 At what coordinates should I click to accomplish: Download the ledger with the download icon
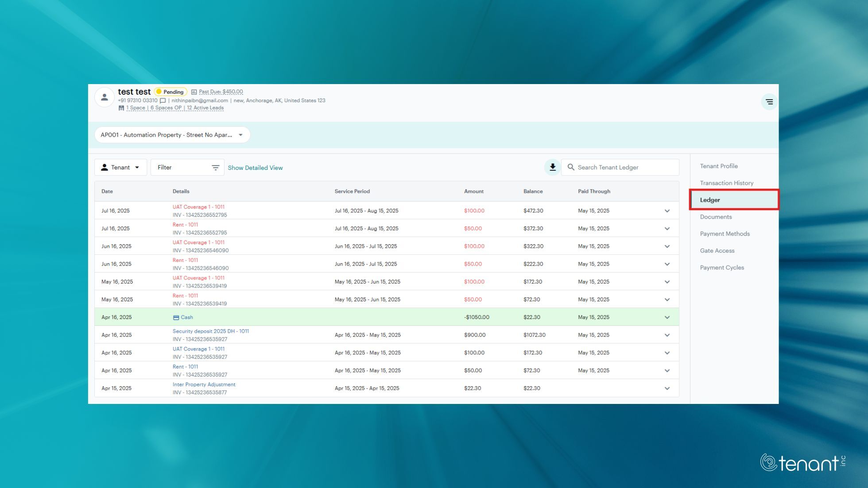pyautogui.click(x=552, y=167)
